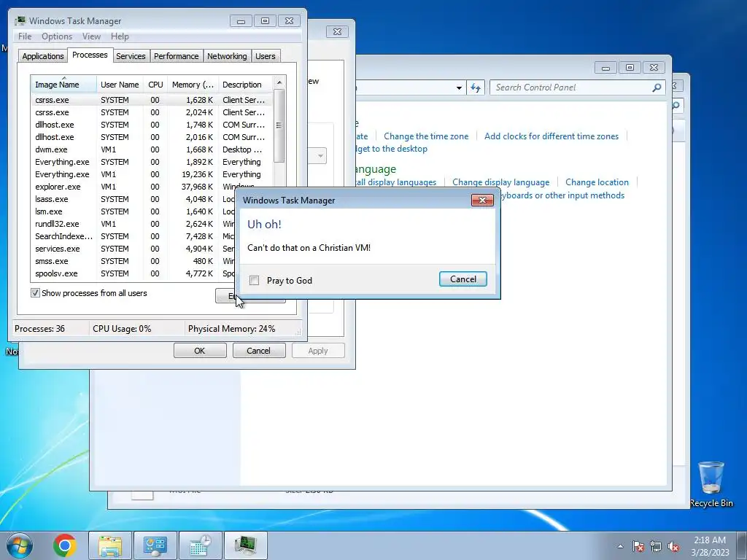747x560 pixels.
Task: Select Everything.exe row owned by VM1
Action: click(x=152, y=174)
